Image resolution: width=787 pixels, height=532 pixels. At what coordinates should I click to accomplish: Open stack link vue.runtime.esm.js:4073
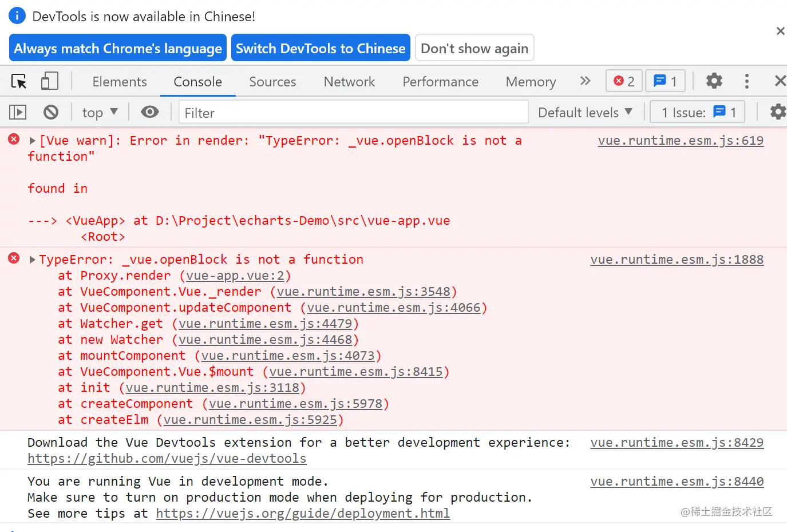288,356
